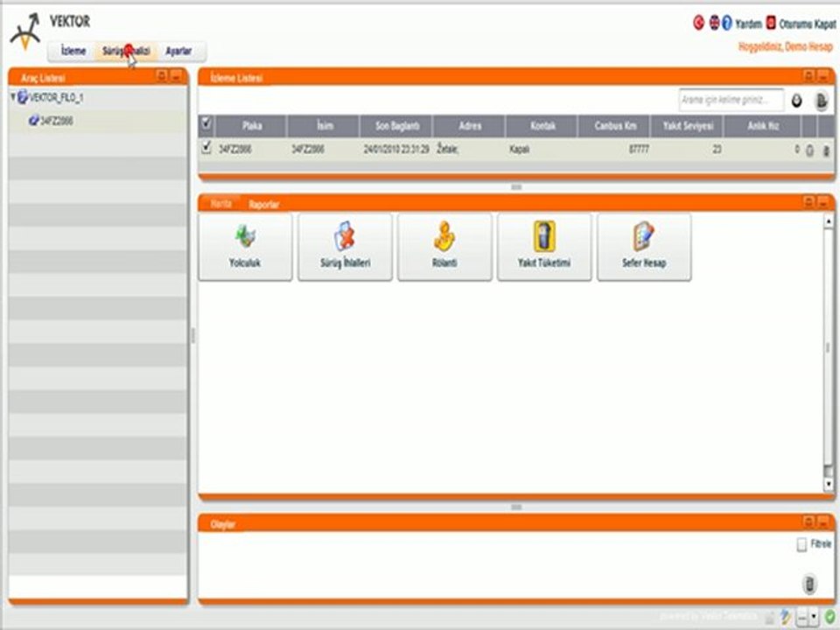Click the reports scrollbar down arrow

point(829,484)
